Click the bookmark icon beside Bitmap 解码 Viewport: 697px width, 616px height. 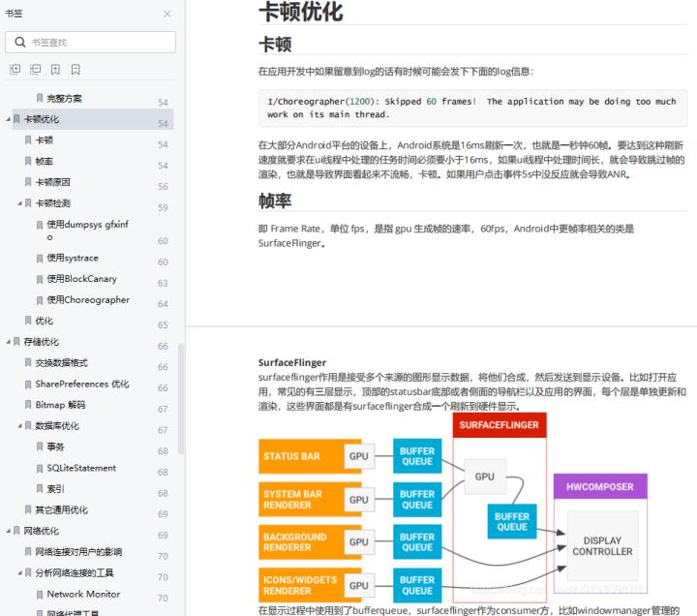tap(28, 405)
